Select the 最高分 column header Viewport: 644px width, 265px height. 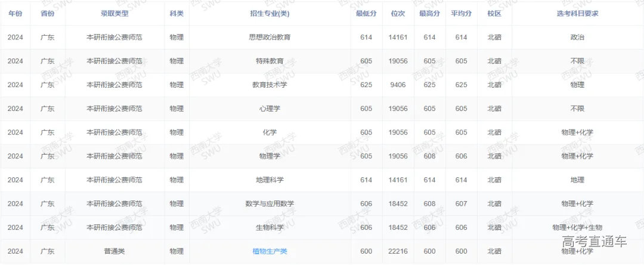[x=429, y=13]
